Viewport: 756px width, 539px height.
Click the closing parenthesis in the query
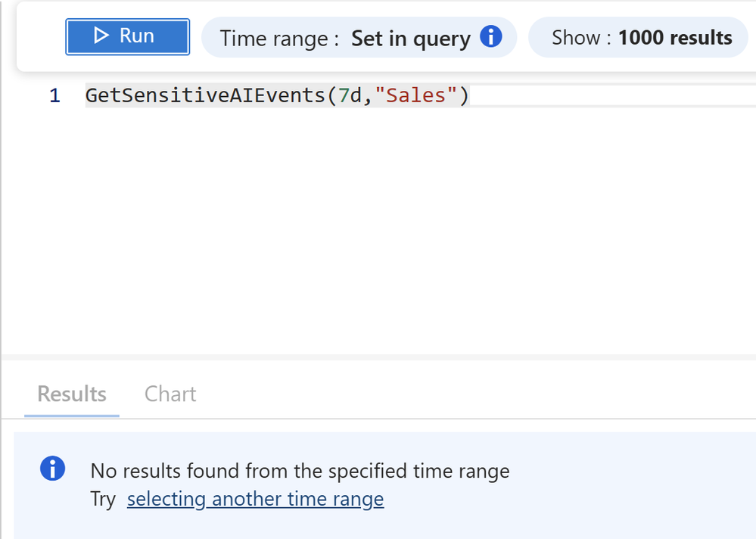coord(465,96)
